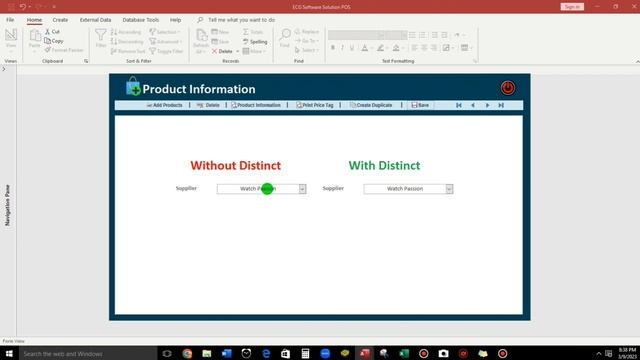The image size is (640, 360).
Task: Switch to the Home ribbon tab
Action: 34,20
